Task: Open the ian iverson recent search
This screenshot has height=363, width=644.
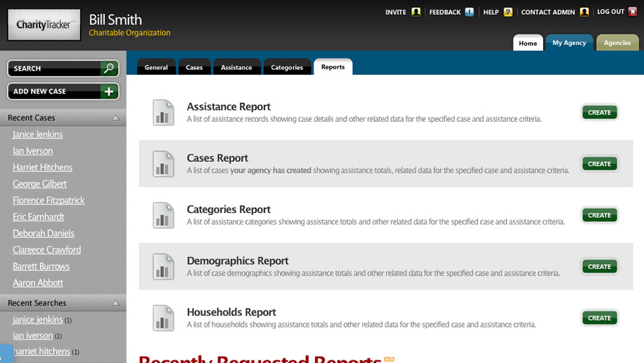Action: tap(32, 335)
